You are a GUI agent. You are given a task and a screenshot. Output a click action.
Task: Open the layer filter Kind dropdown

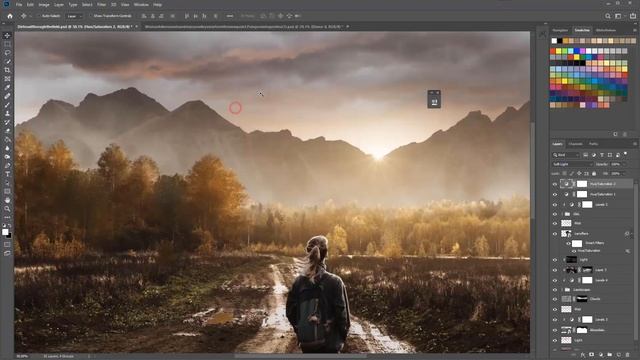[566, 155]
